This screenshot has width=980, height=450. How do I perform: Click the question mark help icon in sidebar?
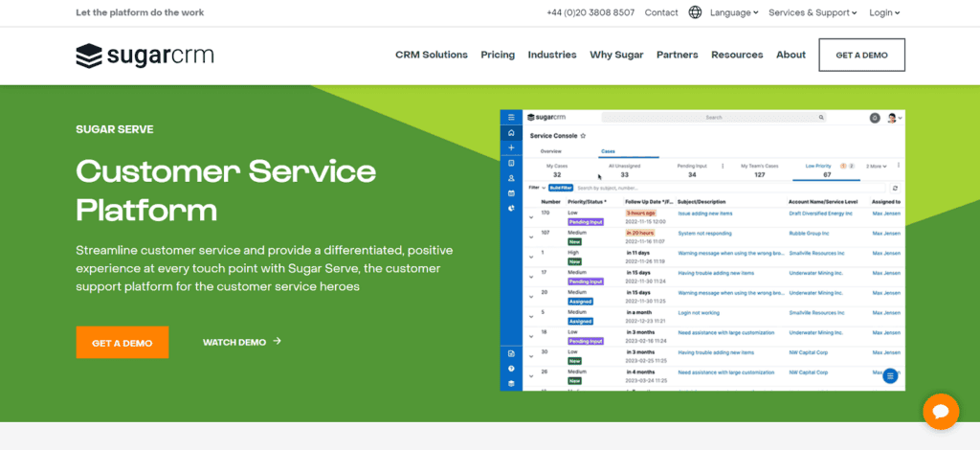[511, 369]
